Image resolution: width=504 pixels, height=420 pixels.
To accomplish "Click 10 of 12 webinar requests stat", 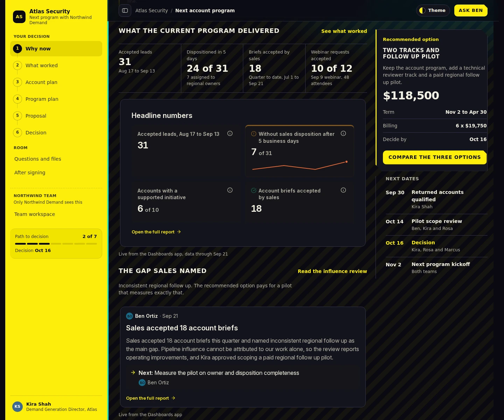I will [331, 68].
